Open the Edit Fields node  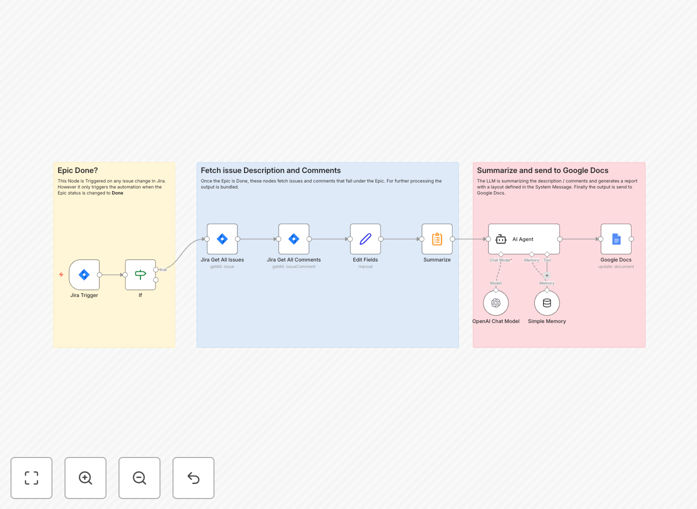pos(365,239)
